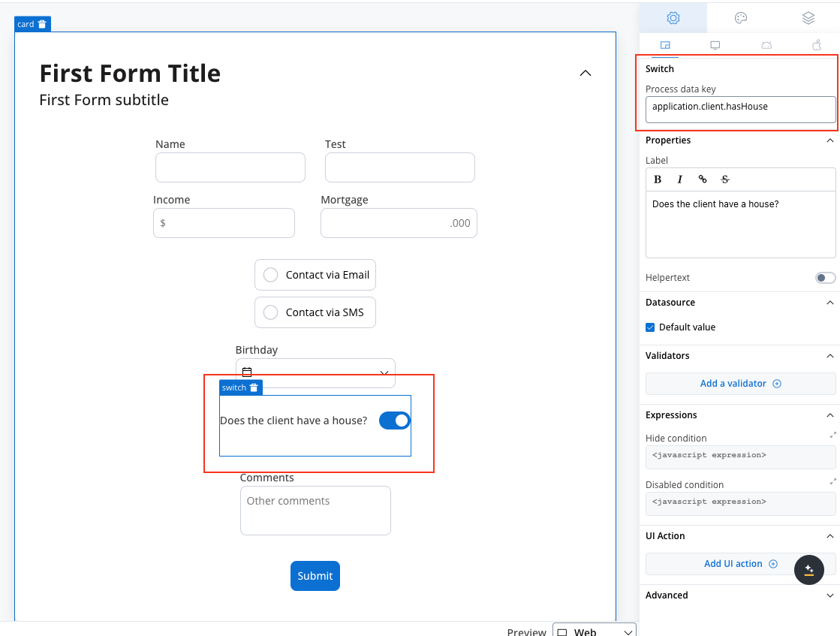Insert a link in the label
The width and height of the screenshot is (840, 636).
[x=703, y=179]
